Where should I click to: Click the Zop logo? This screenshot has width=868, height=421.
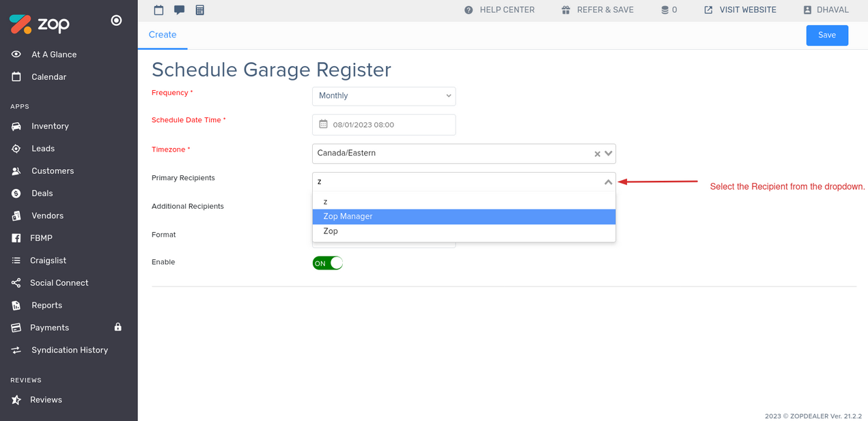(x=40, y=24)
